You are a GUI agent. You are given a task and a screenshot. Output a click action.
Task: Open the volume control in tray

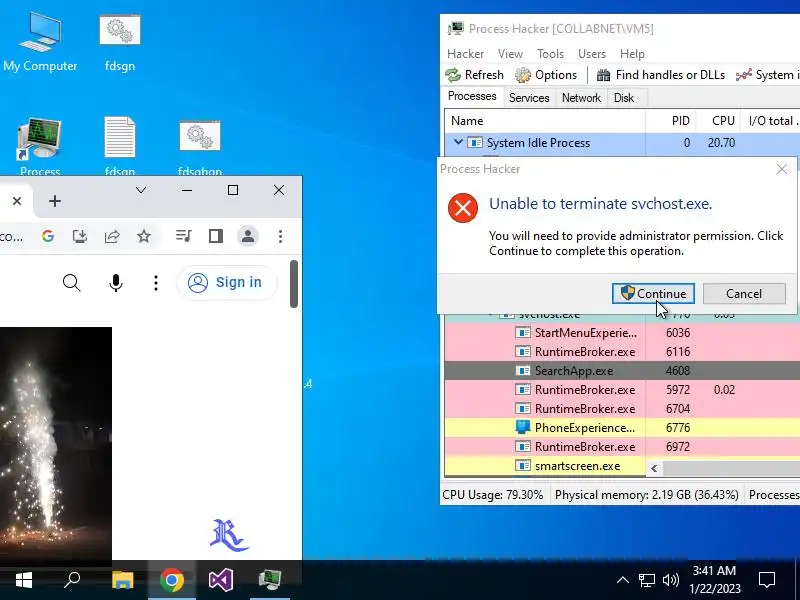pos(670,580)
